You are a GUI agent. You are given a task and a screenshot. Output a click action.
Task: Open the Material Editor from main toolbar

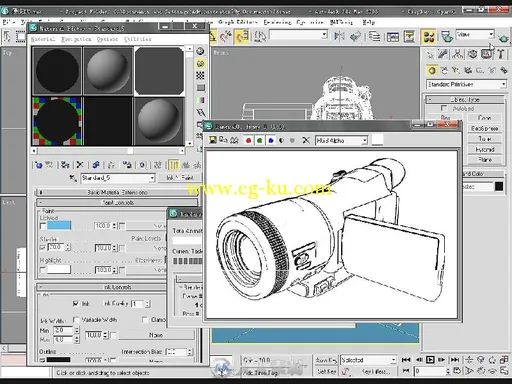point(429,37)
